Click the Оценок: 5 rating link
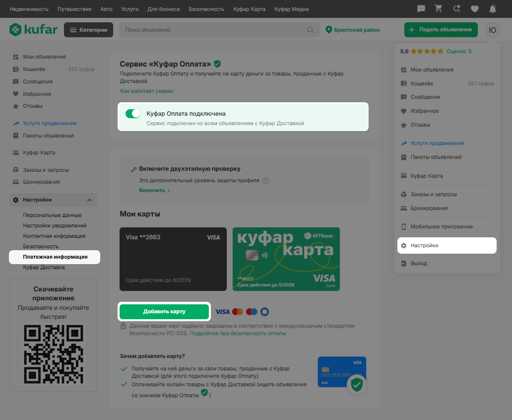 coord(459,51)
